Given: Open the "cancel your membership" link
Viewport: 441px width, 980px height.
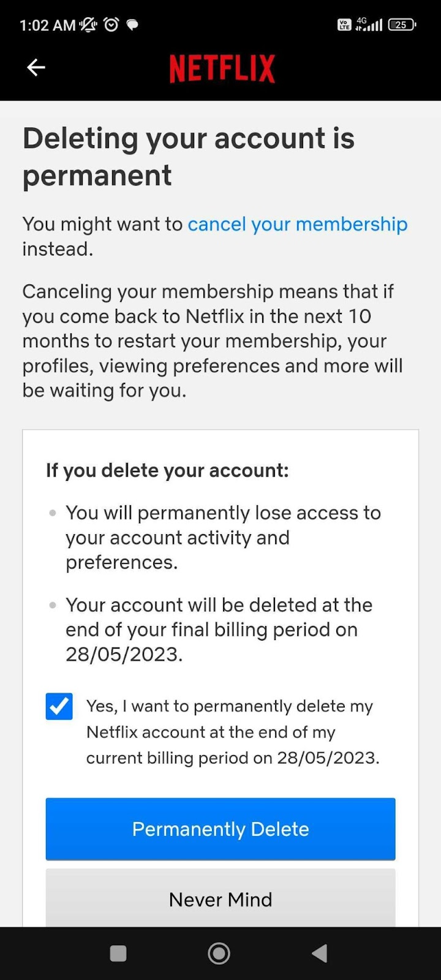Looking at the screenshot, I should (297, 224).
